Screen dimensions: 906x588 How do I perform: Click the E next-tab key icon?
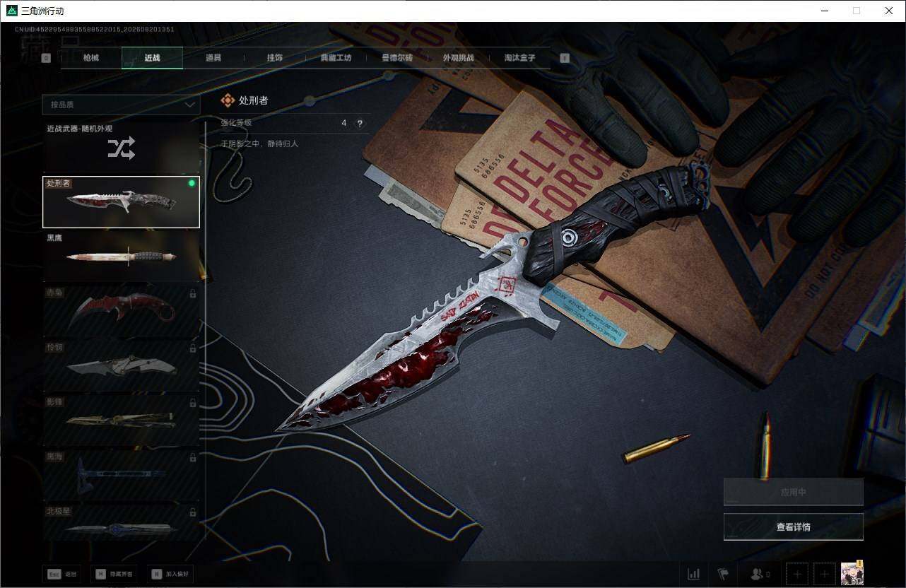[x=565, y=58]
